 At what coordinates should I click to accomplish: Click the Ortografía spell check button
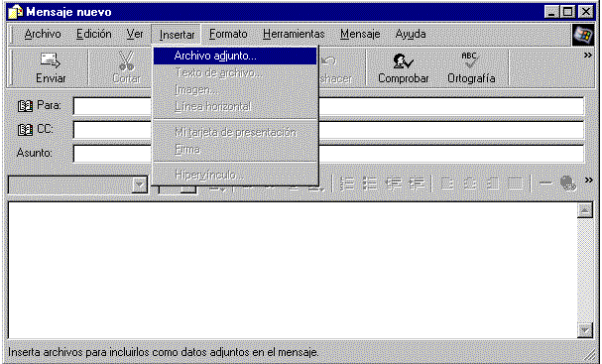coord(471,68)
